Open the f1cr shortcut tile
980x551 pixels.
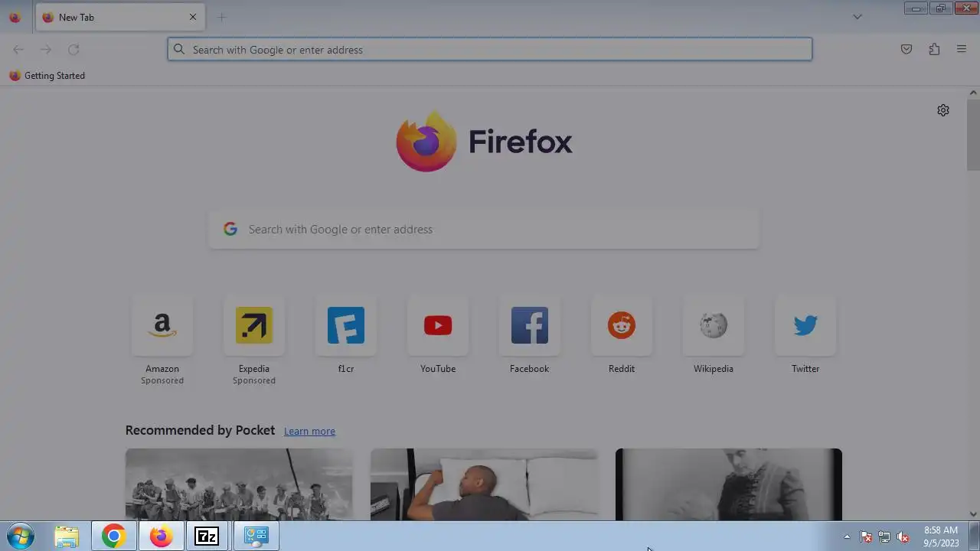coord(346,326)
